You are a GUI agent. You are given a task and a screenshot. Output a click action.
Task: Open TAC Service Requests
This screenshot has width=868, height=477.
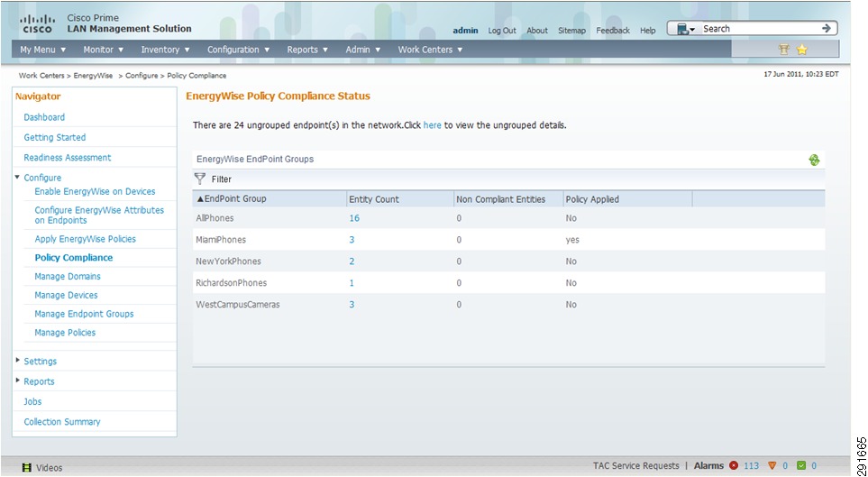coord(636,466)
